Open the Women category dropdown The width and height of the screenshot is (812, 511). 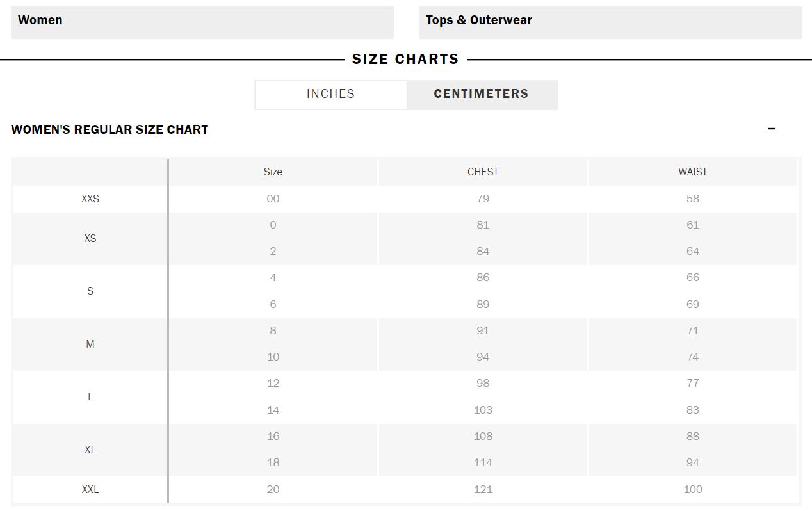(202, 22)
